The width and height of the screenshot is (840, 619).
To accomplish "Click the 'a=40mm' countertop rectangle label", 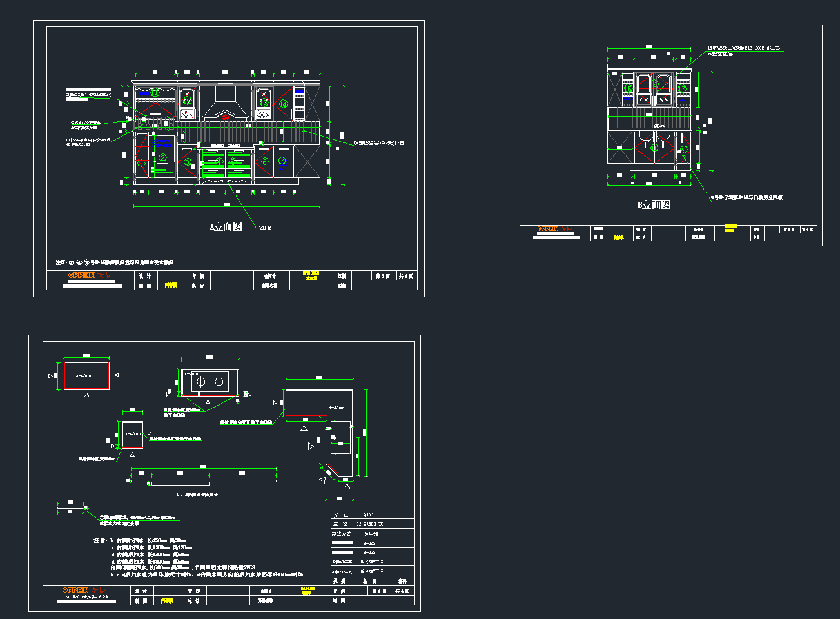I will 84,375.
